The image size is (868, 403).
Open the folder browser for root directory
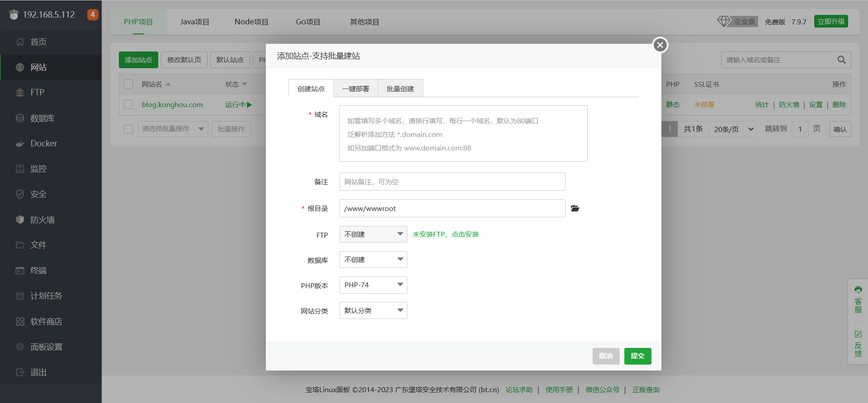pyautogui.click(x=575, y=208)
